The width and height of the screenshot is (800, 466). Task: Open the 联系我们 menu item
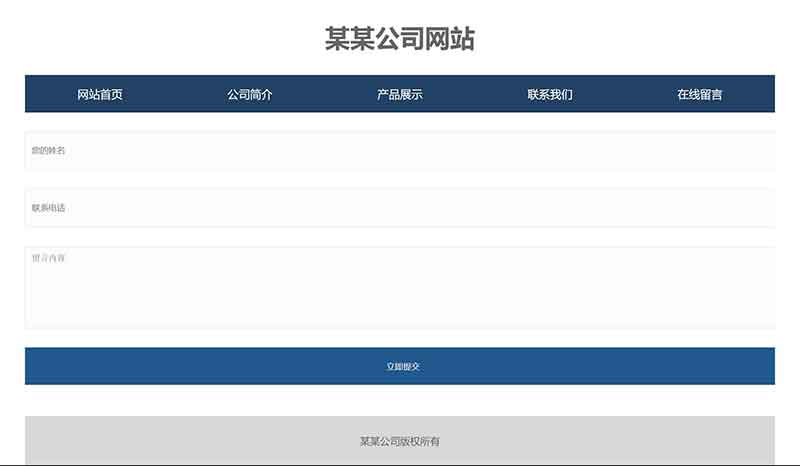click(550, 95)
